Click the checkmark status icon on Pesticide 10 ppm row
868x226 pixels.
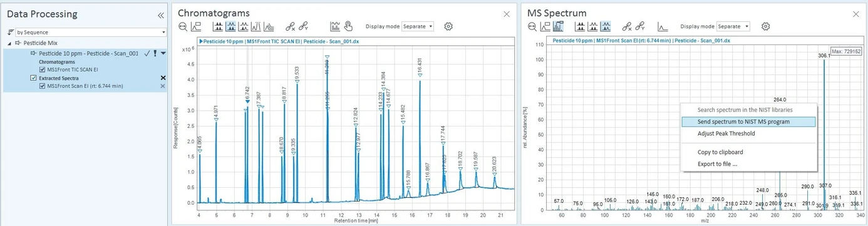point(147,53)
